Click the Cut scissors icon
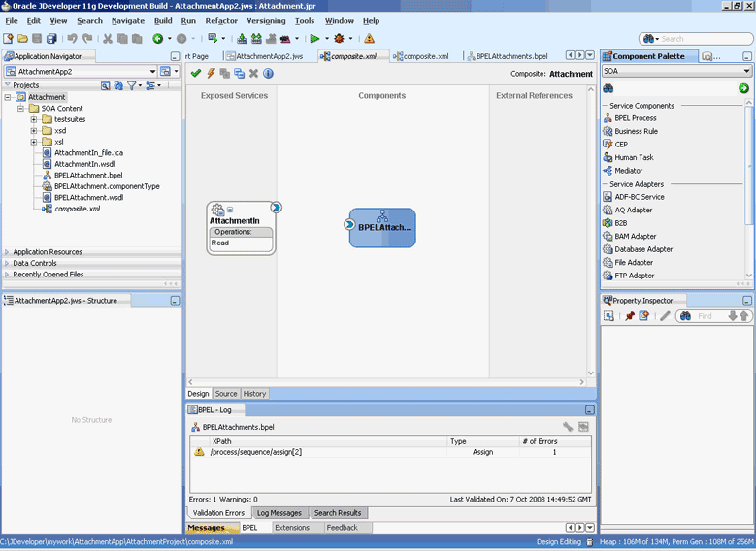The image size is (756, 551). 108,39
